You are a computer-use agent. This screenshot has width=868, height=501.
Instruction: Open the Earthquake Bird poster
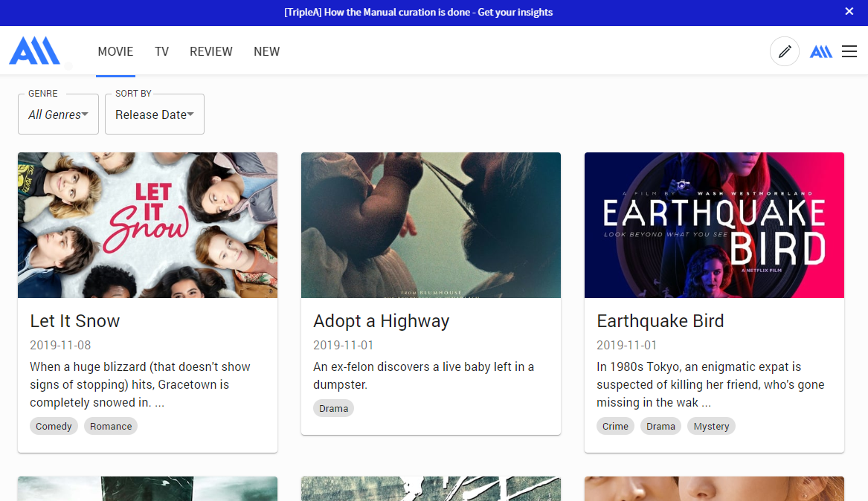point(714,225)
